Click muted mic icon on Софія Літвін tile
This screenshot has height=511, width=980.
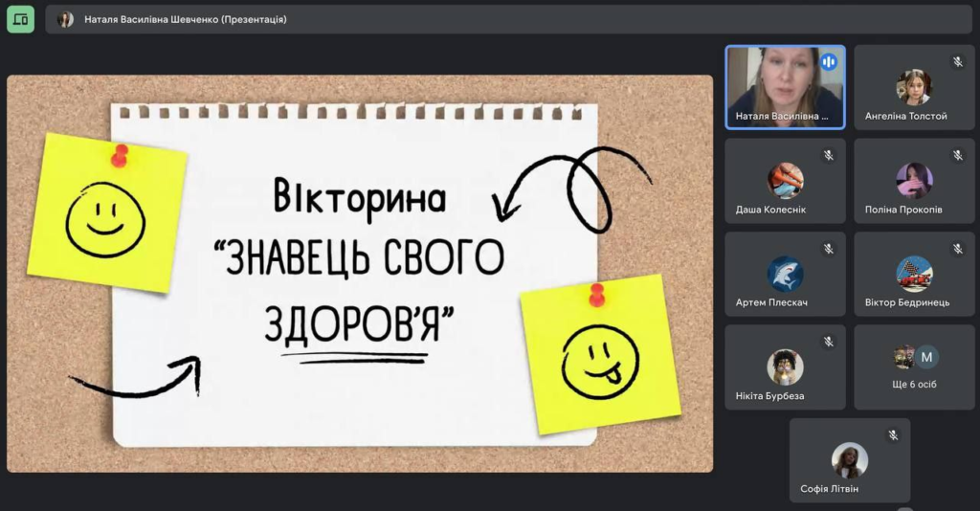point(893,435)
